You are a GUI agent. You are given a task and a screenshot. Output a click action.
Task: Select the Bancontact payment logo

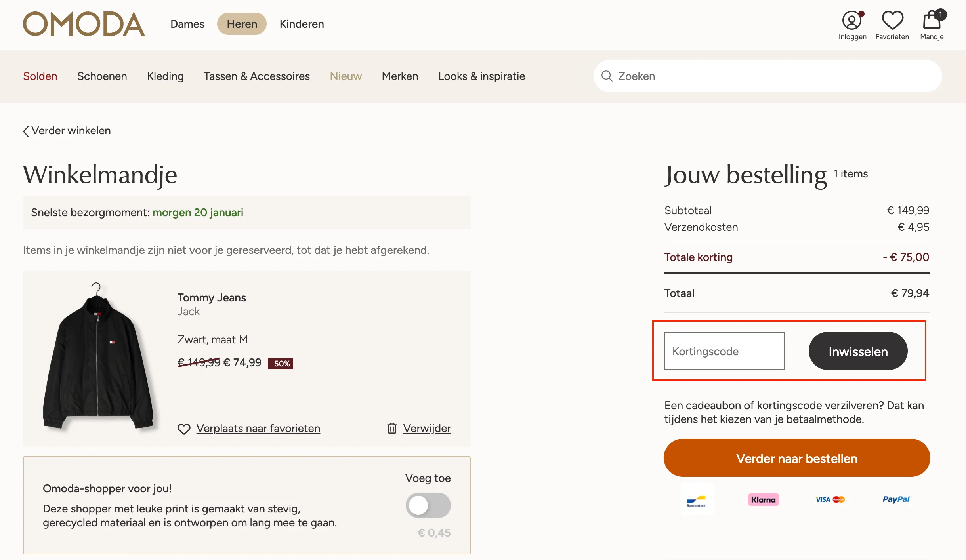tap(697, 499)
